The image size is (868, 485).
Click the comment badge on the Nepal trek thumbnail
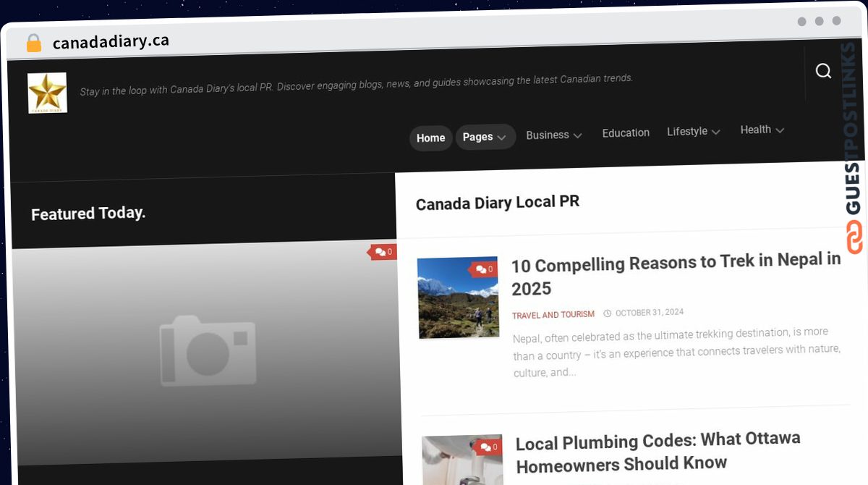[484, 269]
